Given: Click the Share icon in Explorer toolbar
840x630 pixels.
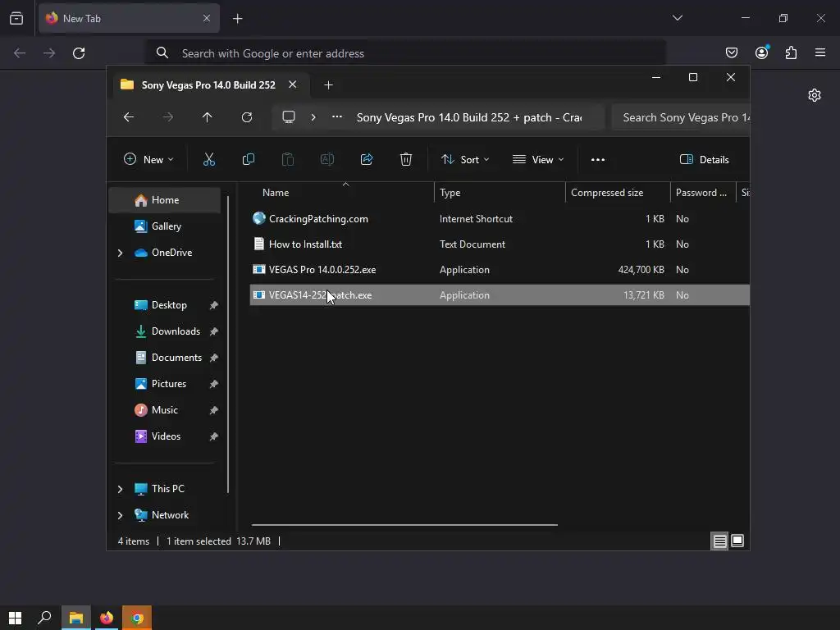Looking at the screenshot, I should [x=367, y=160].
